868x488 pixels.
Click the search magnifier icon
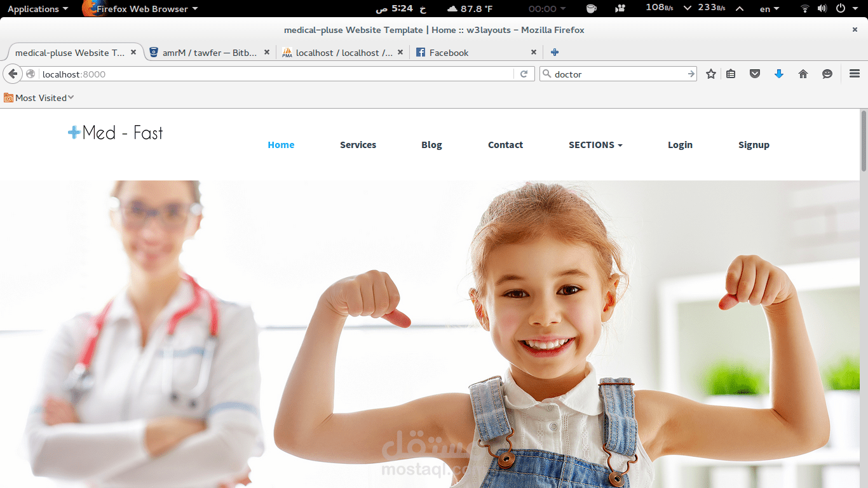[546, 74]
